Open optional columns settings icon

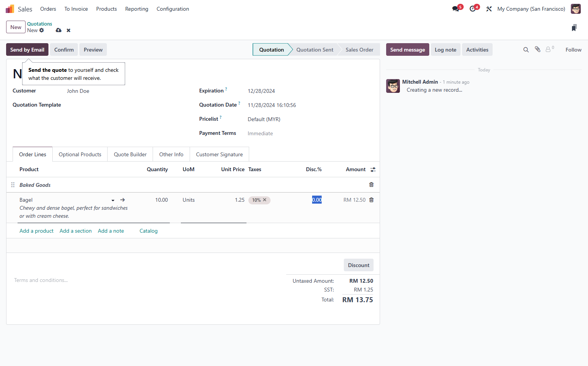coord(373,170)
